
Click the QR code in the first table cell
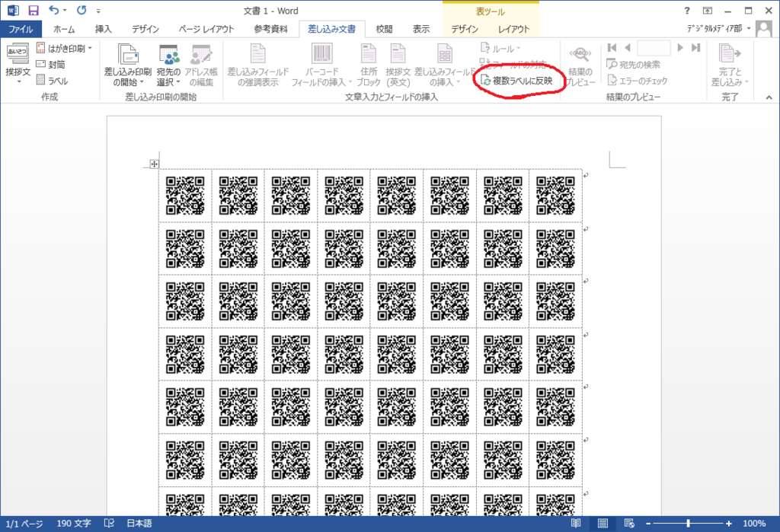click(x=185, y=196)
